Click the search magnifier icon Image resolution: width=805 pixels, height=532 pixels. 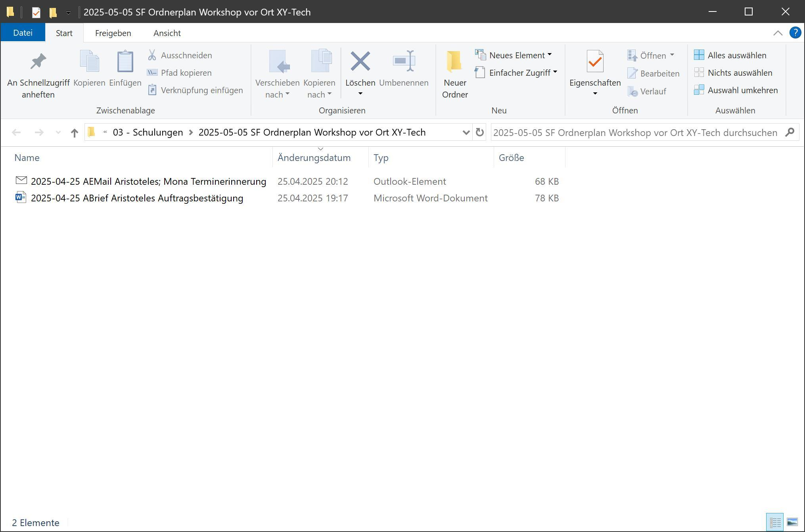(790, 132)
